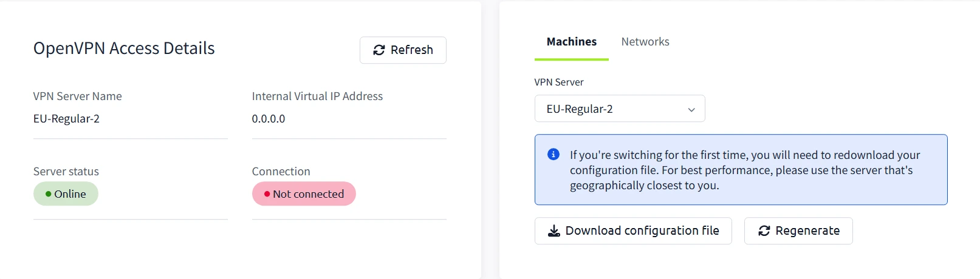980x279 pixels.
Task: Switch to the Machines tab
Action: (x=572, y=42)
